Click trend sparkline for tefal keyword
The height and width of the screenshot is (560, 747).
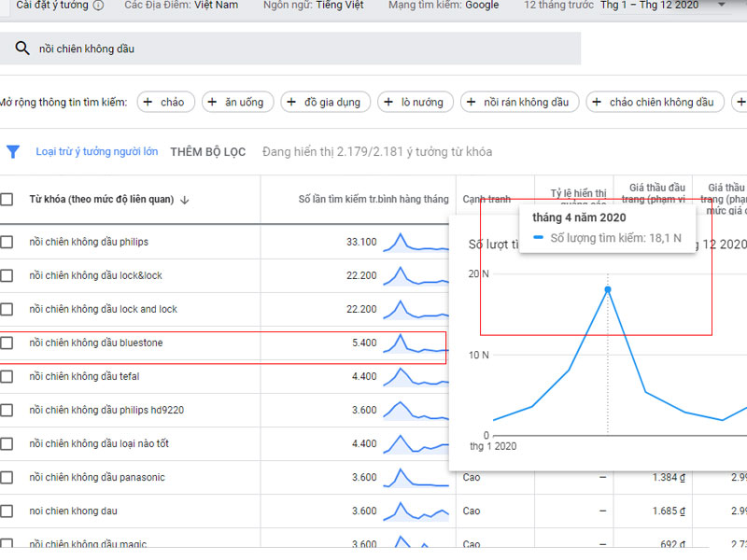click(416, 377)
